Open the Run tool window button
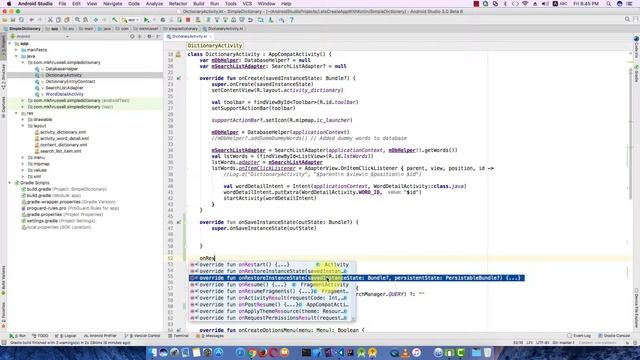Viewport: 640px width, 360px height. [x=18, y=336]
